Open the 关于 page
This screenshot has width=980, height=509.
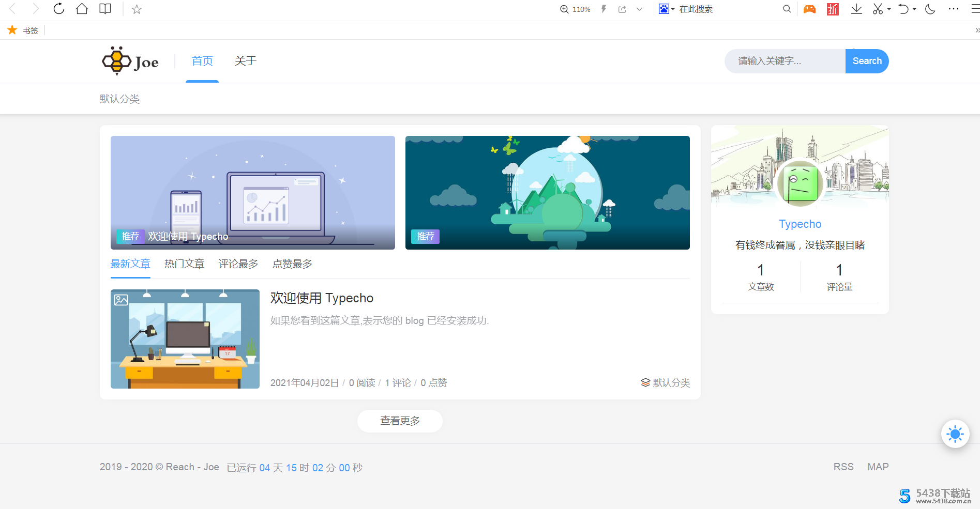245,60
